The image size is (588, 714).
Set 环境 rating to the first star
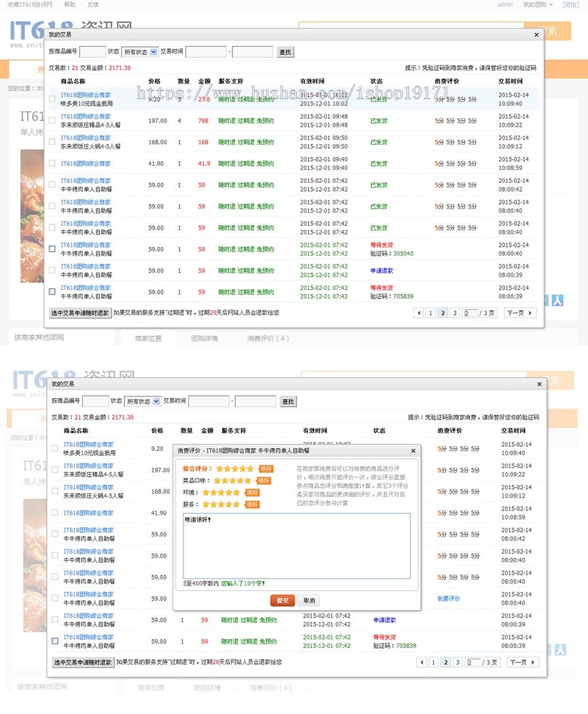click(x=206, y=492)
